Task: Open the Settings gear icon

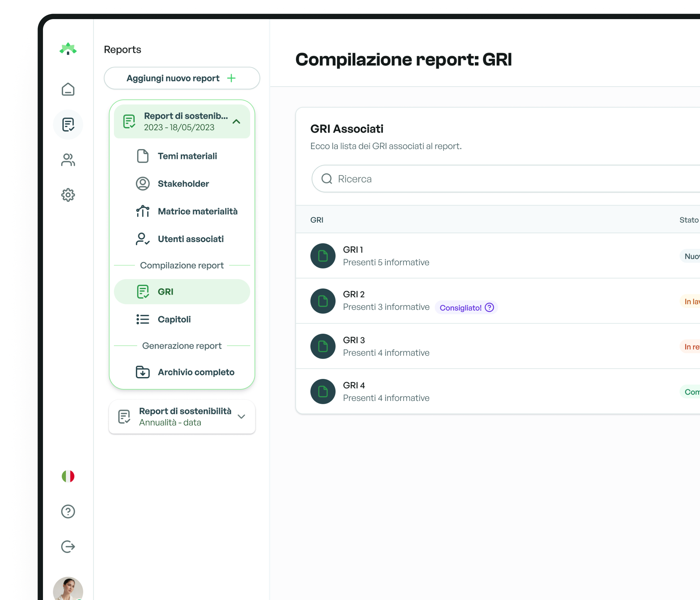Action: 68,195
